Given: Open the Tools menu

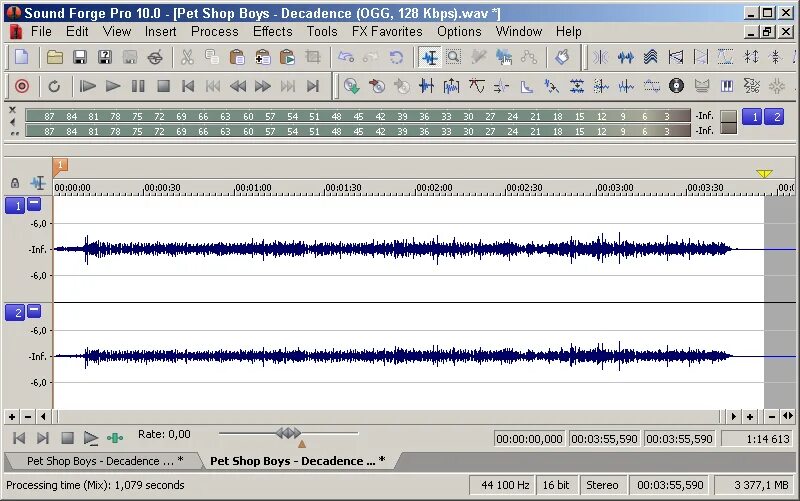Looking at the screenshot, I should click(x=321, y=32).
